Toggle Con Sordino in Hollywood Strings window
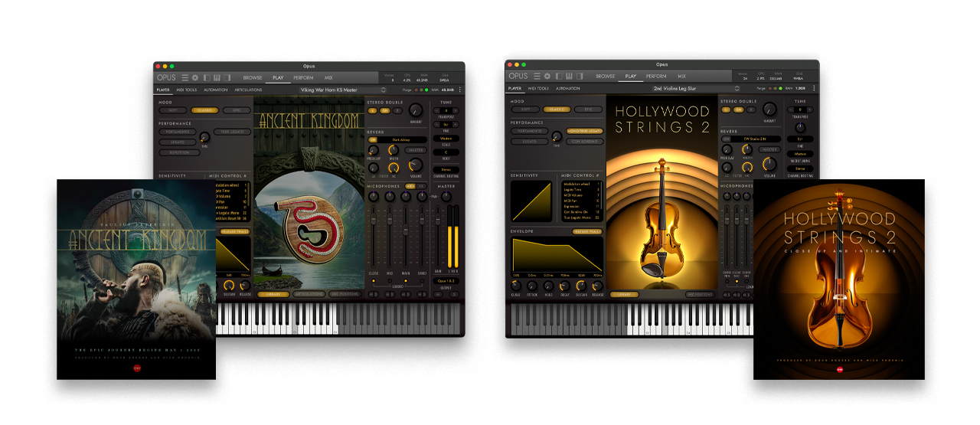 [x=585, y=142]
